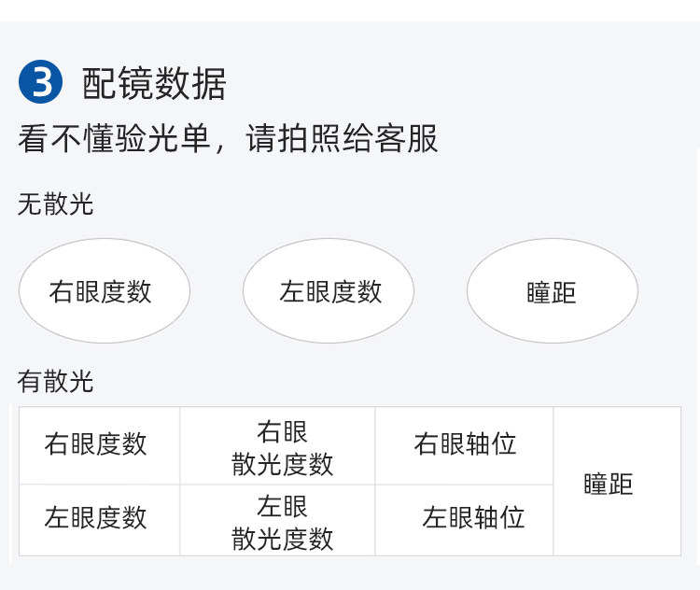700x590 pixels.
Task: Click the 瞳距 cell in the table
Action: pyautogui.click(x=609, y=484)
